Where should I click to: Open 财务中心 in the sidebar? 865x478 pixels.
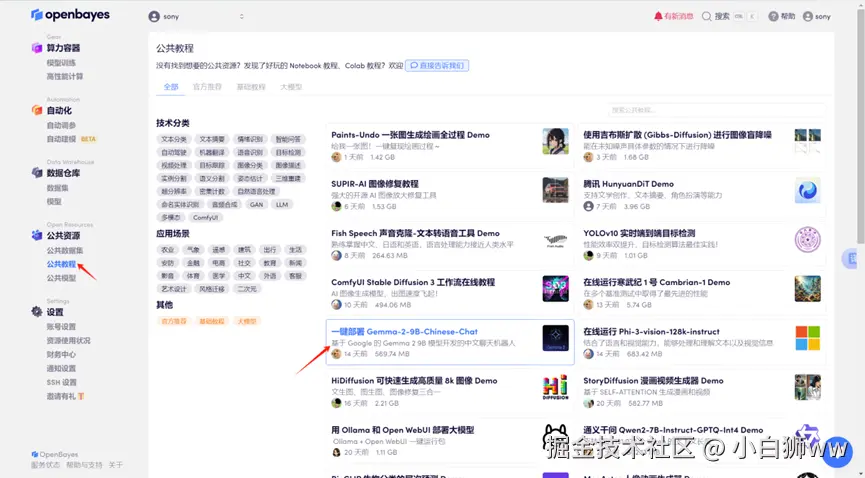click(61, 354)
